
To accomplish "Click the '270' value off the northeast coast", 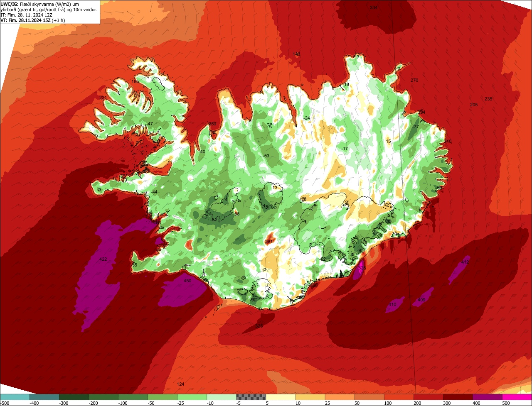I will click(x=414, y=80).
